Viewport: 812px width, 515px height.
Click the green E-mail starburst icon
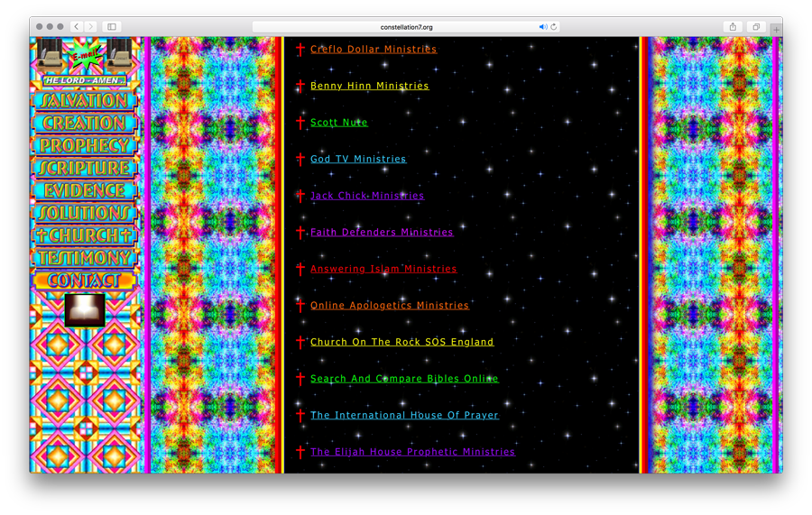pyautogui.click(x=84, y=55)
